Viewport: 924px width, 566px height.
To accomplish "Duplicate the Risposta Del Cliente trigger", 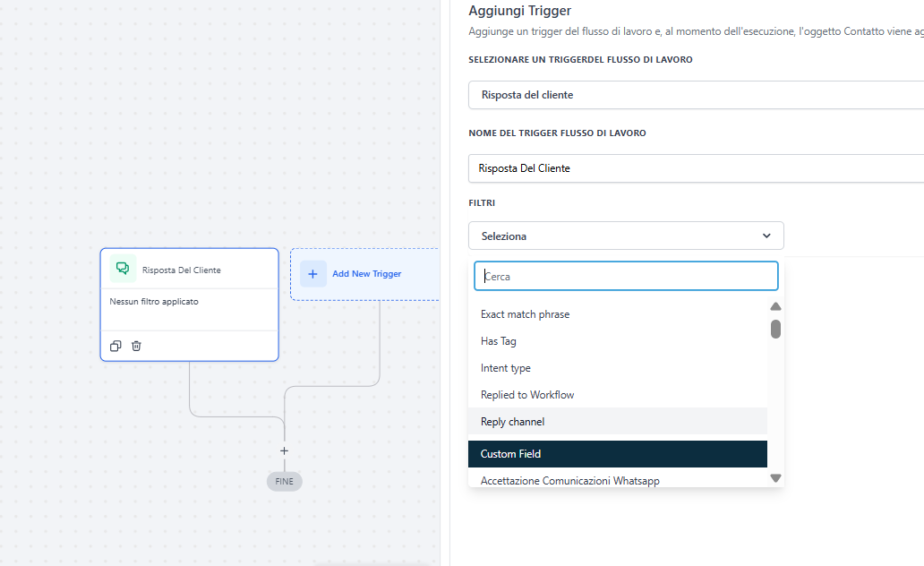I will click(115, 346).
